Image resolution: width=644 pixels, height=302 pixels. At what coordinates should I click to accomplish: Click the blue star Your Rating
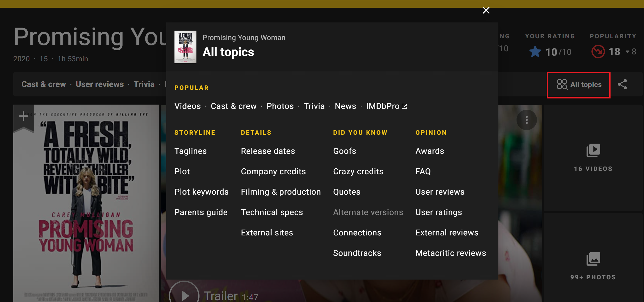pyautogui.click(x=535, y=52)
